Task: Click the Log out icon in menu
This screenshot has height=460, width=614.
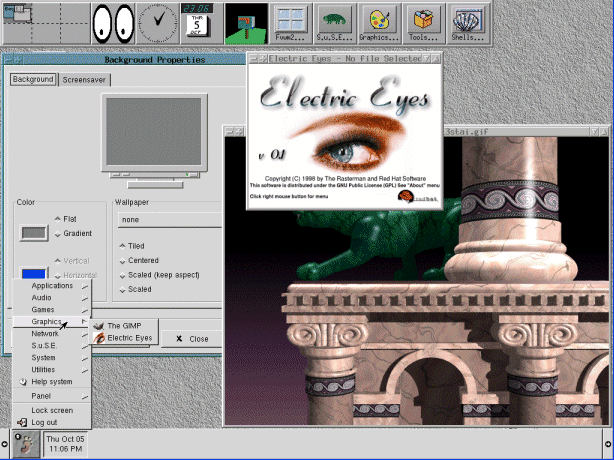Action: coord(22,422)
